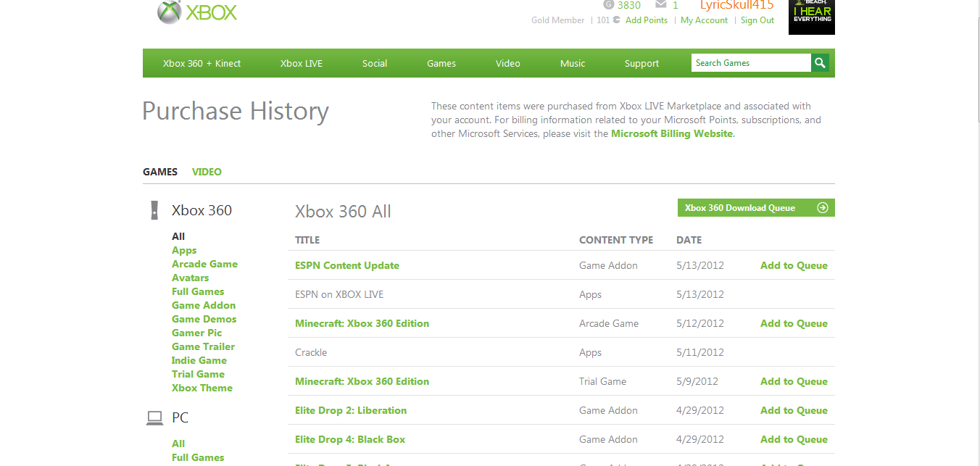980x466 pixels.
Task: Filter by Game Trailer
Action: pyautogui.click(x=203, y=346)
